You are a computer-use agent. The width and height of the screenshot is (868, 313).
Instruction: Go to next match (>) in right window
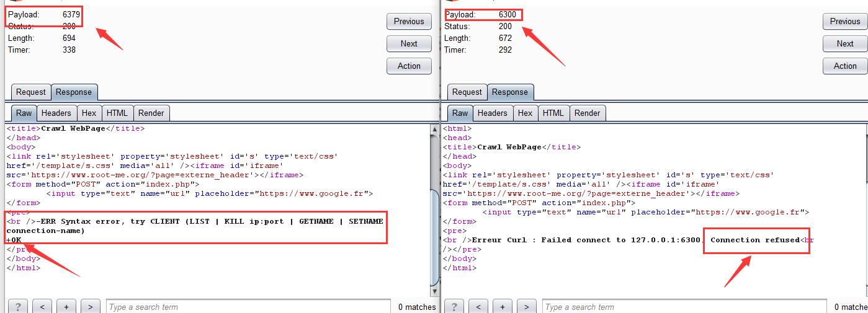[527, 306]
